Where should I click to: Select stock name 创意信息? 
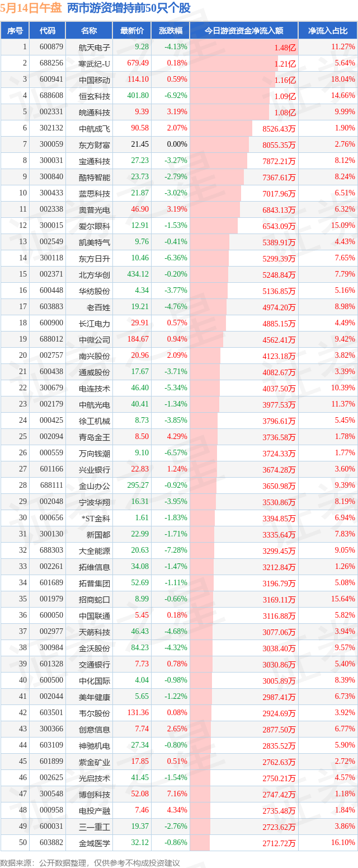click(95, 729)
